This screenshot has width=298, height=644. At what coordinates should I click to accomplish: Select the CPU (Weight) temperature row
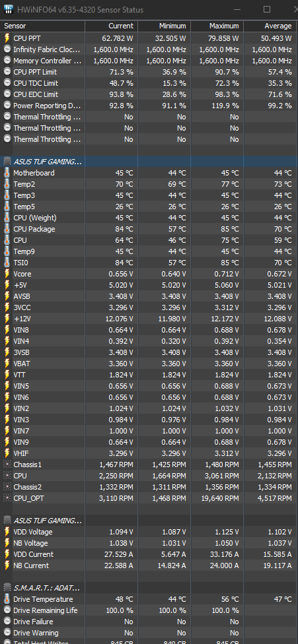pyautogui.click(x=149, y=218)
